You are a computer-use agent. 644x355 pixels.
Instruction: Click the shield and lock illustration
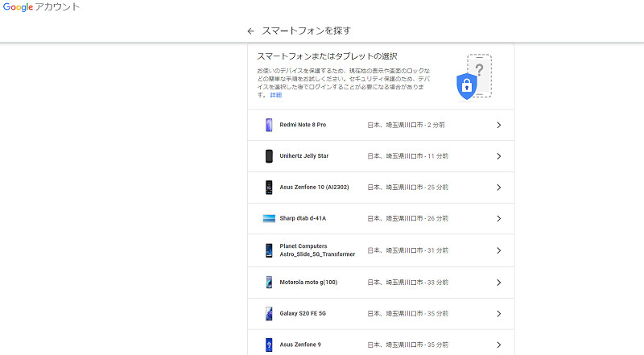pyautogui.click(x=474, y=77)
